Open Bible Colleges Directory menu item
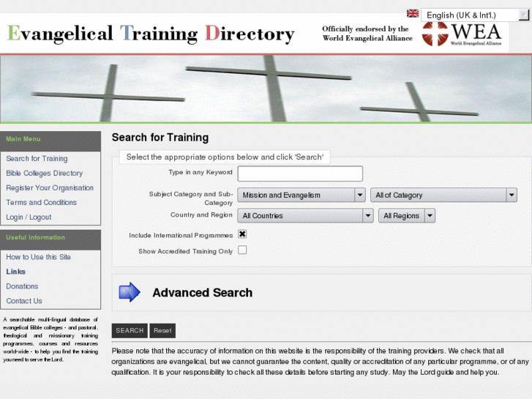The width and height of the screenshot is (532, 399). pyautogui.click(x=44, y=174)
